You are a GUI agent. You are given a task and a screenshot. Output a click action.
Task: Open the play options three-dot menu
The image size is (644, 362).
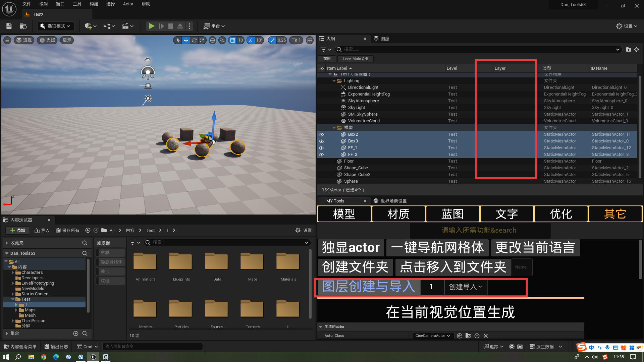click(x=190, y=26)
